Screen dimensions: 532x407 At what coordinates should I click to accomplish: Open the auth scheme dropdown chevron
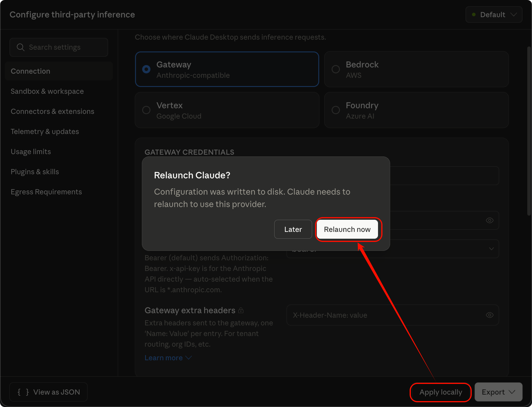(491, 249)
